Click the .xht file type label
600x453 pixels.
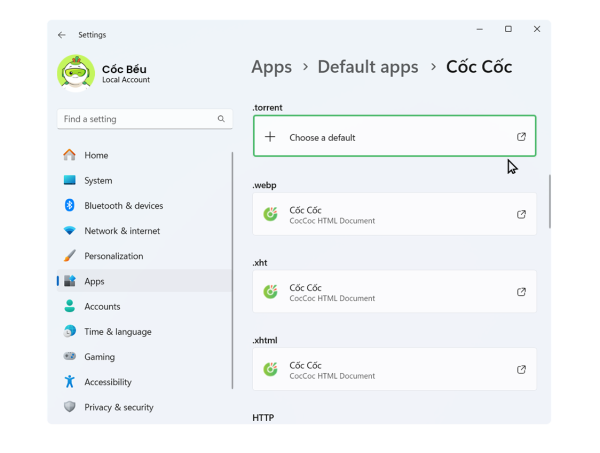point(260,263)
